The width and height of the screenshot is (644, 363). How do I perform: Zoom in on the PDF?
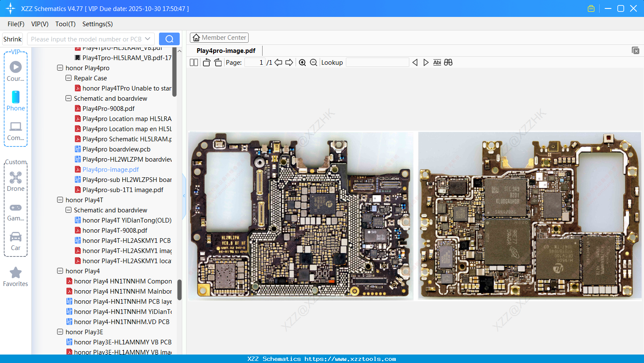(302, 63)
